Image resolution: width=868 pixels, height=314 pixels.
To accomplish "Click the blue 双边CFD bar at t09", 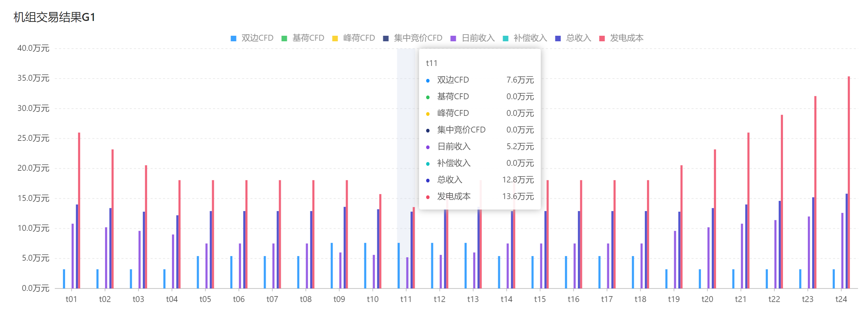I will point(332,266).
